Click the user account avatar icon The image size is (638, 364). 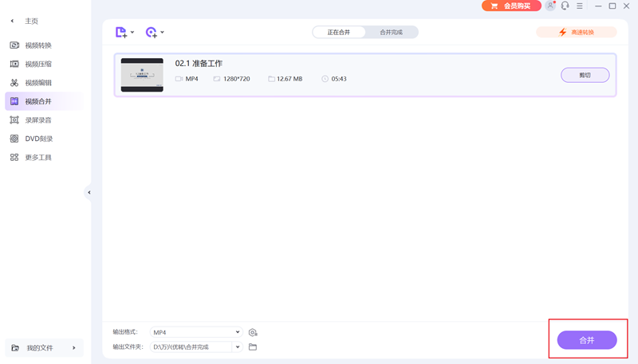pos(550,6)
